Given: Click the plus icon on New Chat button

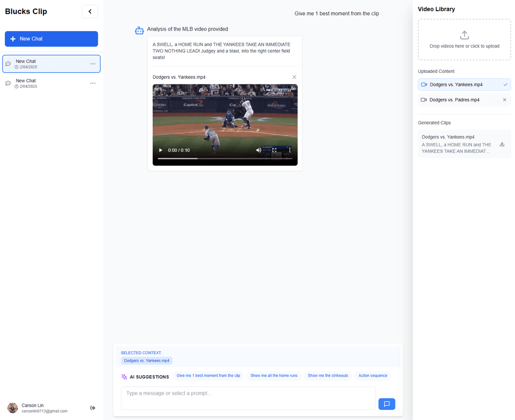Looking at the screenshot, I should 13,39.
